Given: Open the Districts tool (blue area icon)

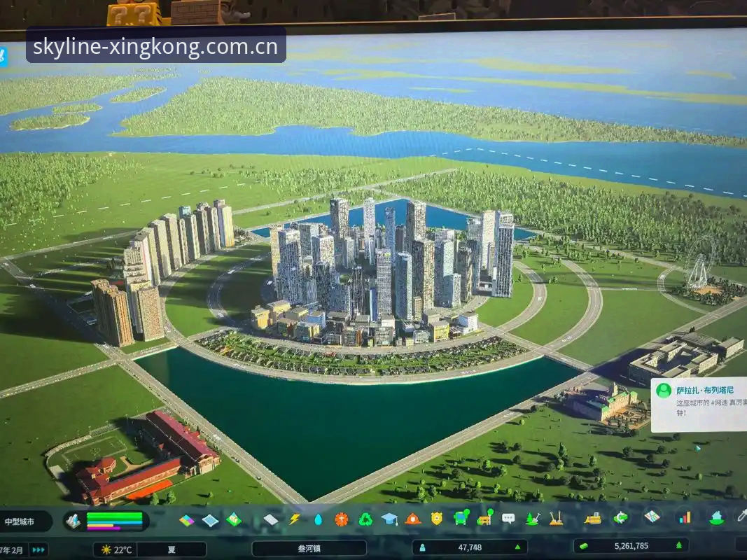Looking at the screenshot, I should [210, 521].
